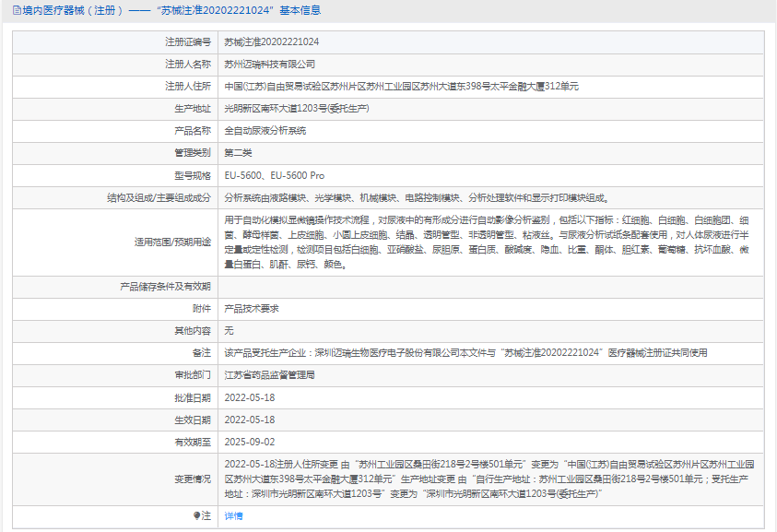Viewport: 777px width, 532px height.
Task: Click the 变更情况 change history paragraph
Action: tap(489, 479)
